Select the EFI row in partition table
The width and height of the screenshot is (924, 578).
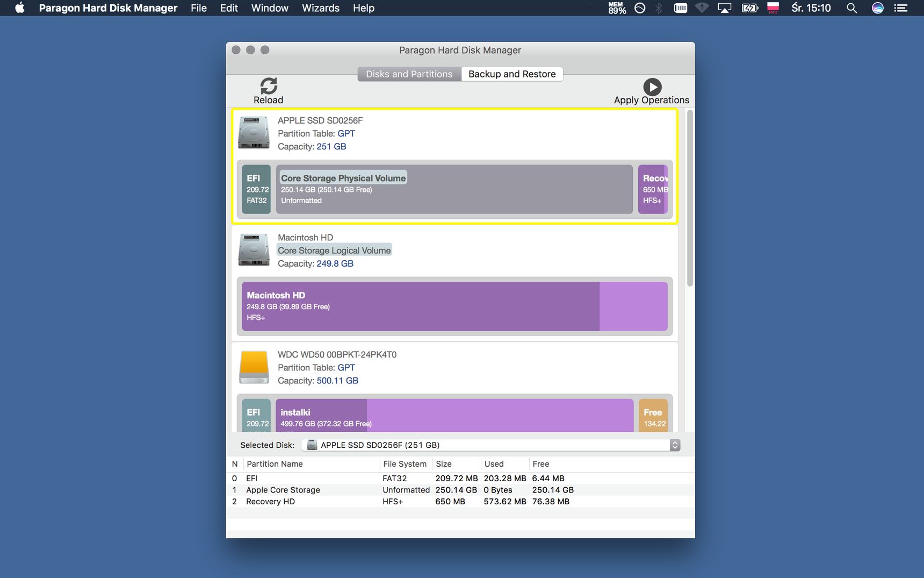[460, 479]
